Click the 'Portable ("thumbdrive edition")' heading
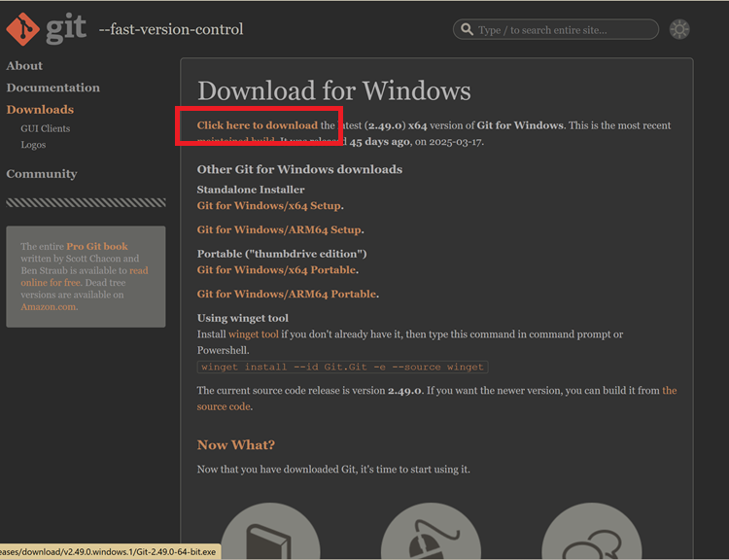The height and width of the screenshot is (560, 729). point(282,254)
